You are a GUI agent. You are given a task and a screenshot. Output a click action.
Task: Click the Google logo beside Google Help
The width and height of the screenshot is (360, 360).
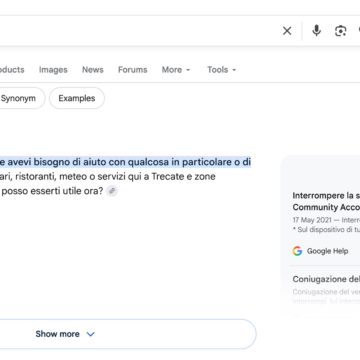pyautogui.click(x=297, y=251)
